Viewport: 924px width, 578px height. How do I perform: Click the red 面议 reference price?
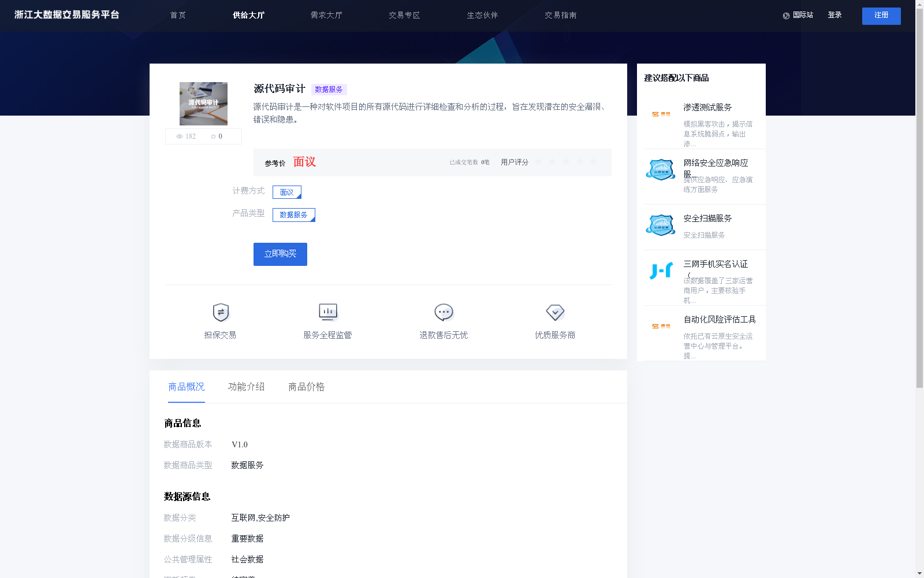click(304, 162)
